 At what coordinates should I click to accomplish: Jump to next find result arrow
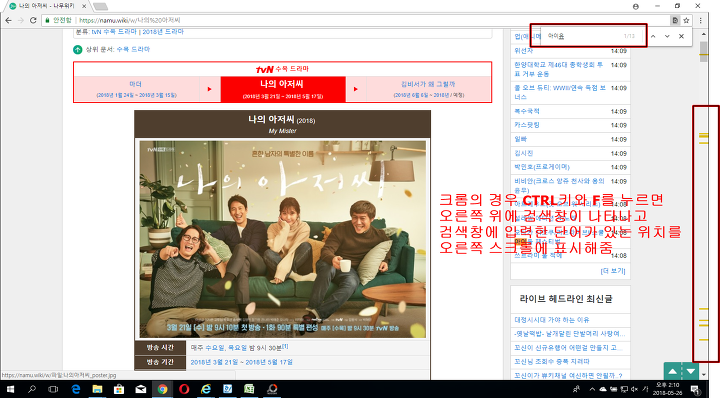coord(667,36)
